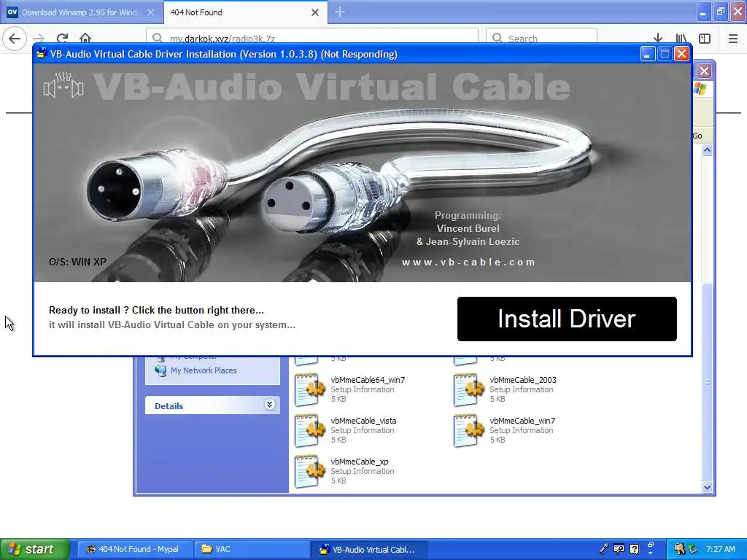Click the help question mark tray icon

click(634, 549)
